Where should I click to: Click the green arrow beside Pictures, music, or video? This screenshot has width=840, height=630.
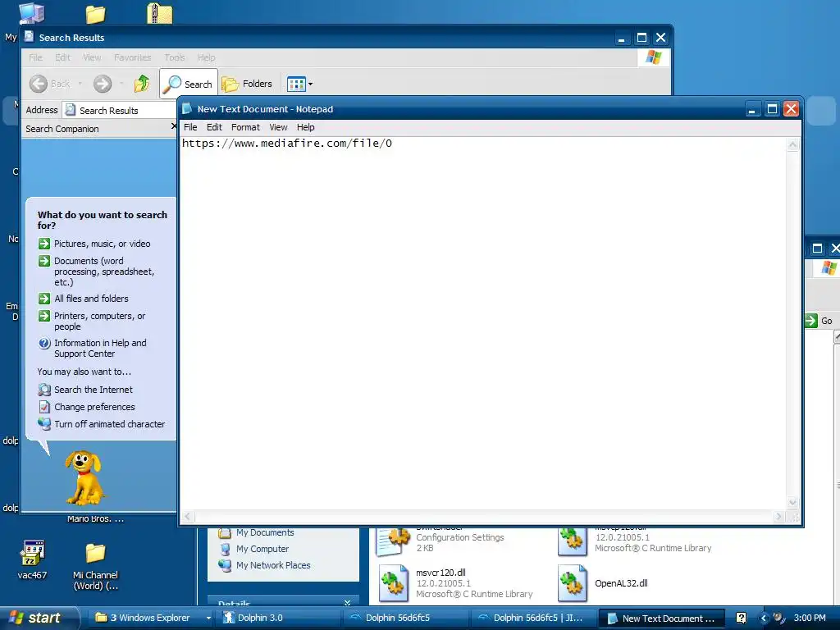(44, 244)
